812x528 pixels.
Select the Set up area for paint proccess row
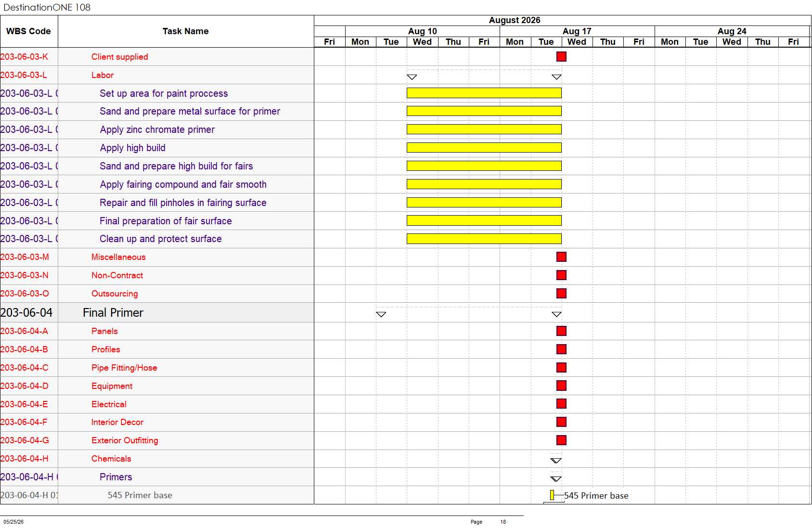click(x=164, y=93)
